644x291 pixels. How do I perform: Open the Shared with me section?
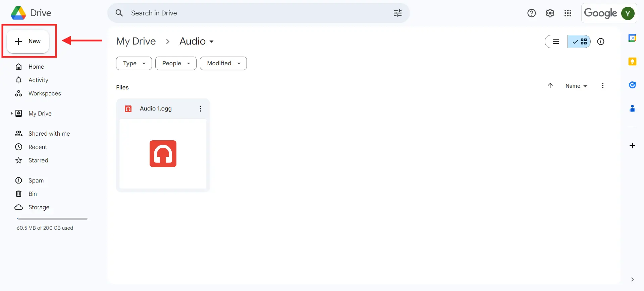[49, 134]
